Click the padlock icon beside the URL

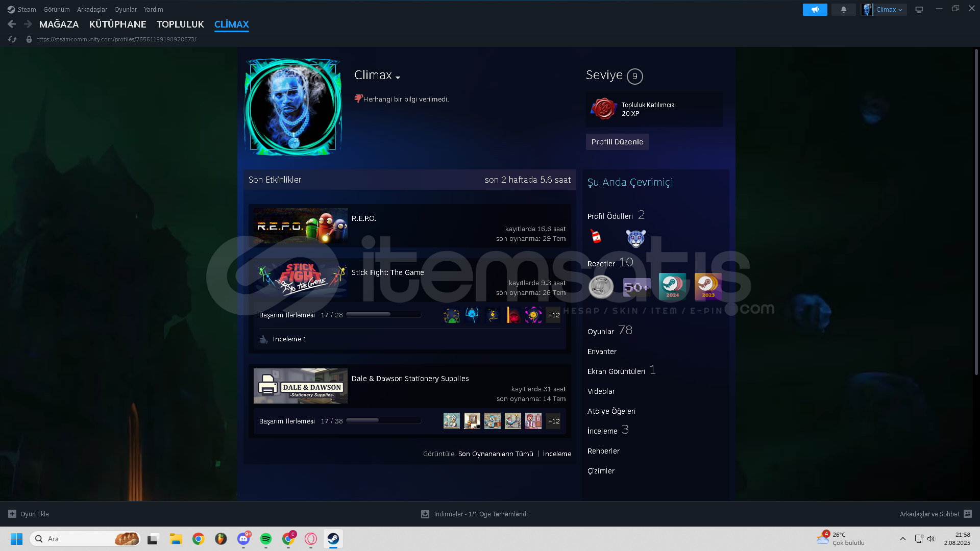pos(29,39)
